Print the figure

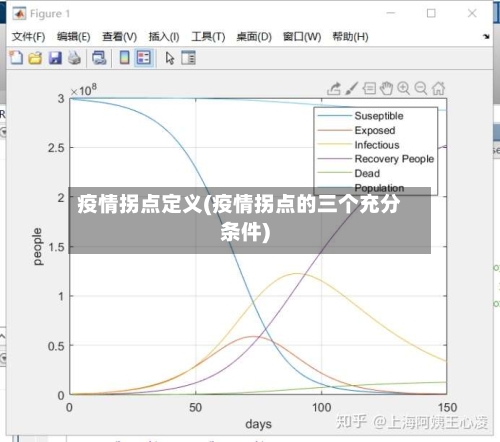click(74, 58)
